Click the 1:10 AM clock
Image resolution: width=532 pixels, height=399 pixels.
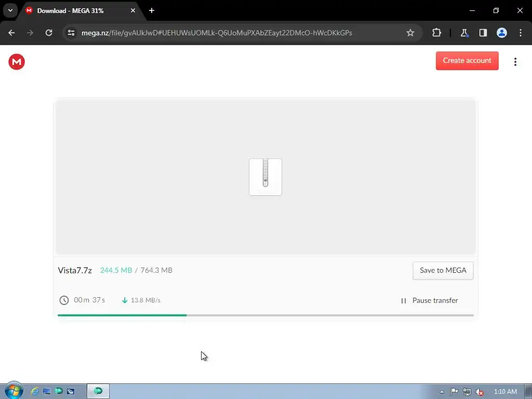click(505, 392)
